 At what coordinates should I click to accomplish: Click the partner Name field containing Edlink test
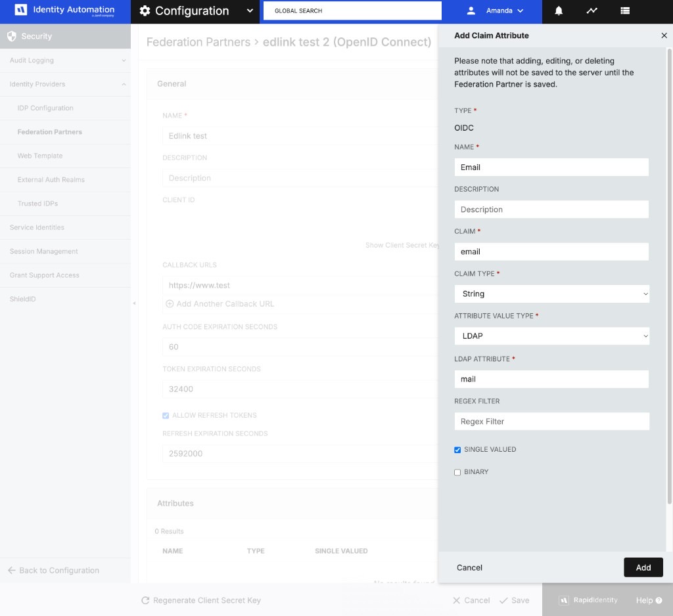(x=300, y=135)
